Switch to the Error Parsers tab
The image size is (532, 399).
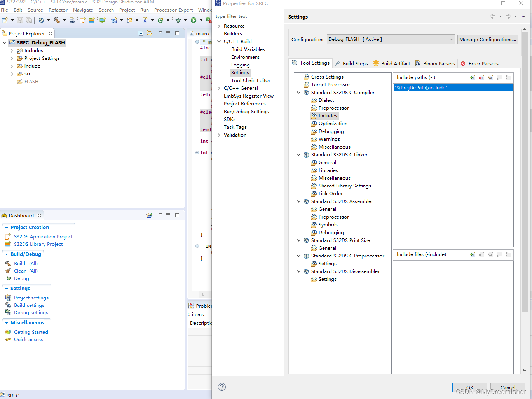point(480,63)
